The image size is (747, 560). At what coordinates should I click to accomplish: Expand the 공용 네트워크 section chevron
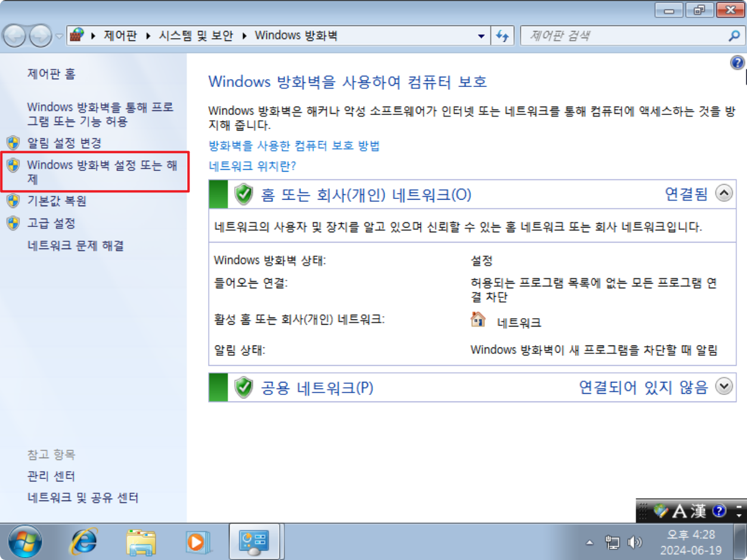click(724, 387)
